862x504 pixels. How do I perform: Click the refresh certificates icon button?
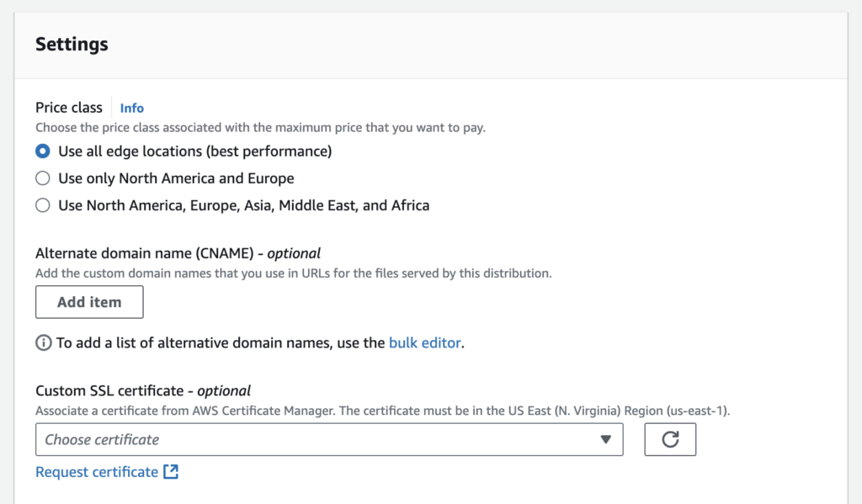tap(670, 439)
